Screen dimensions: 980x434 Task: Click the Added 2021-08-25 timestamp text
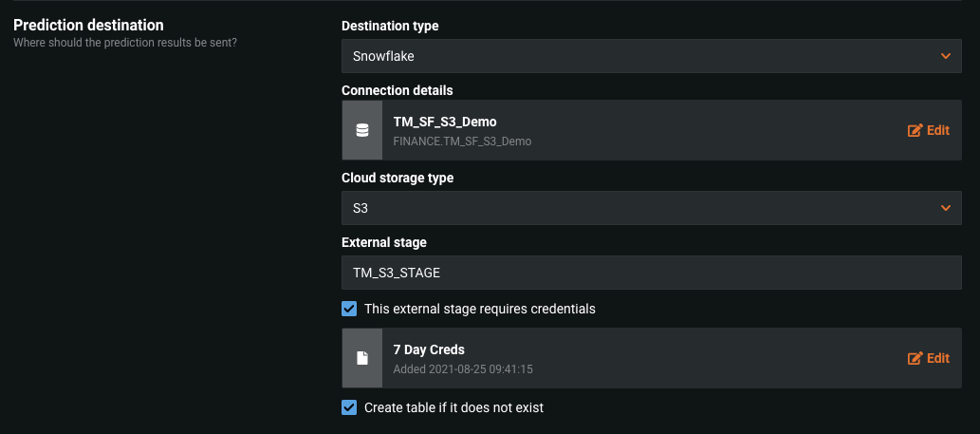pos(470,368)
